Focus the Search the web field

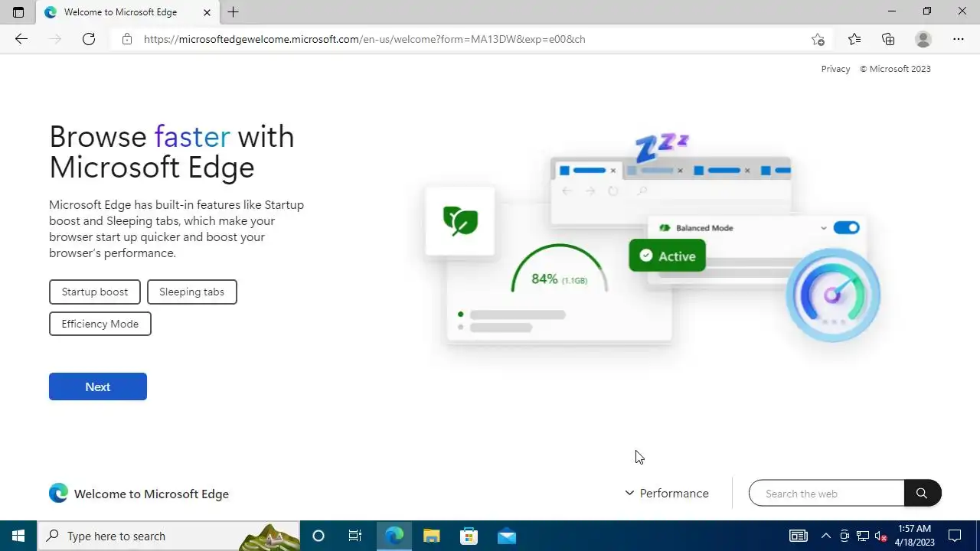[x=827, y=494]
